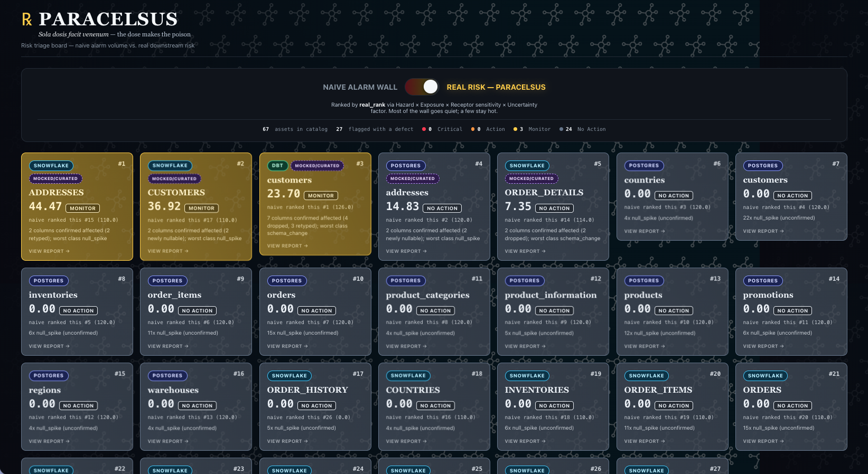This screenshot has width=868, height=474.
Task: Click the '27 flagged with a defect' stat
Action: 375,129
